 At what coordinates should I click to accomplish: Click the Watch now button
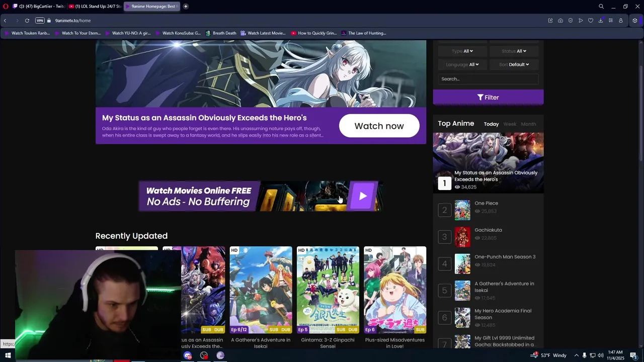coord(379,126)
